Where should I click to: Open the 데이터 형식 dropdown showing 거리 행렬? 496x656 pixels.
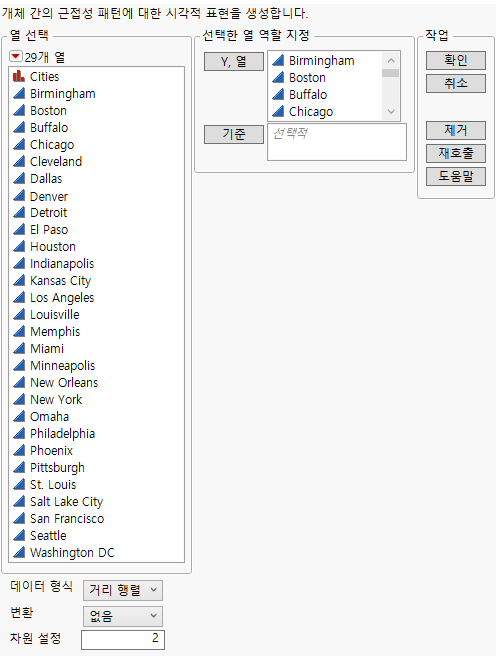pyautogui.click(x=123, y=590)
